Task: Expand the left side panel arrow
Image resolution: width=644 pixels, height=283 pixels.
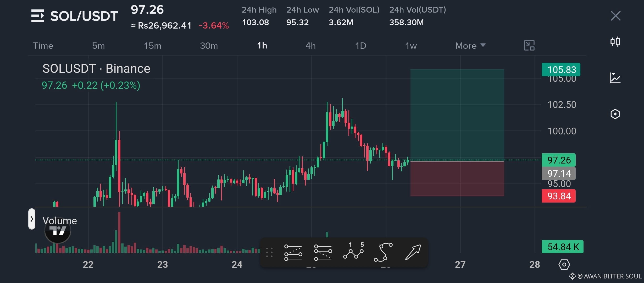Action: click(32, 219)
